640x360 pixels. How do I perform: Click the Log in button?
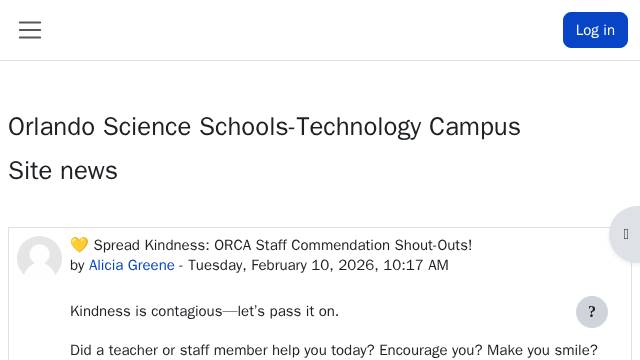[595, 30]
